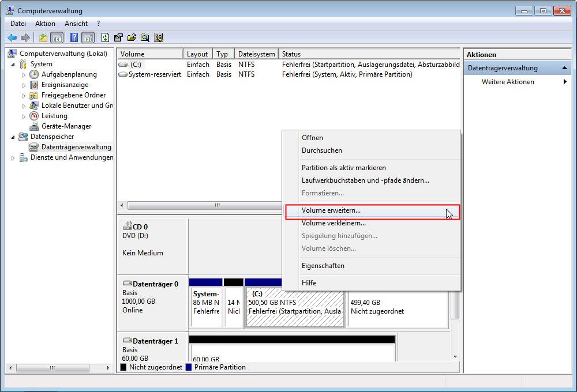The width and height of the screenshot is (577, 392).
Task: Click the console tree horizontal scrollbar thumb
Action: 53,368
